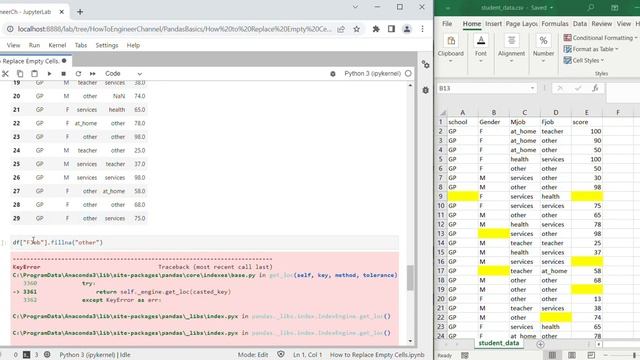Select the student_data sheet tab
The width and height of the screenshot is (640, 360).
[499, 343]
